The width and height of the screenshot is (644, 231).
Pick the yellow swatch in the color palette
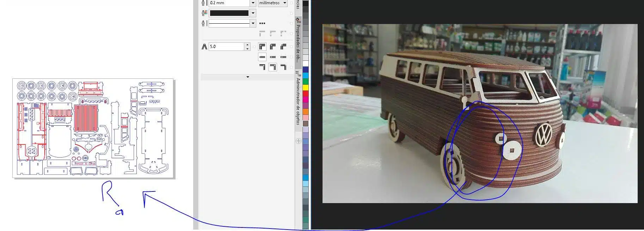[x=306, y=87]
